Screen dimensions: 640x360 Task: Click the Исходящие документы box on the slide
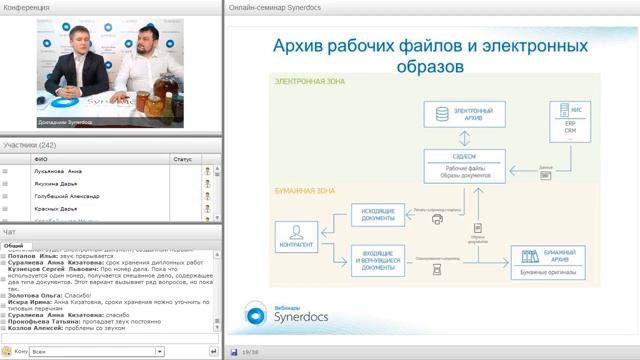click(378, 215)
